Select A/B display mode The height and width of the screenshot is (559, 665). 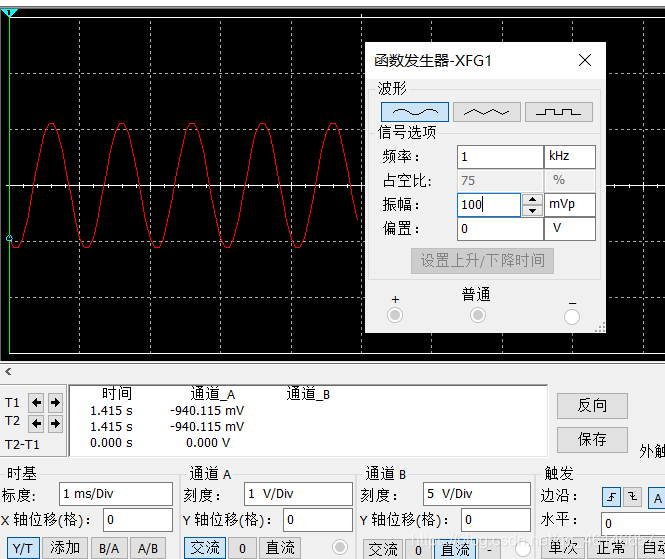coord(148,548)
